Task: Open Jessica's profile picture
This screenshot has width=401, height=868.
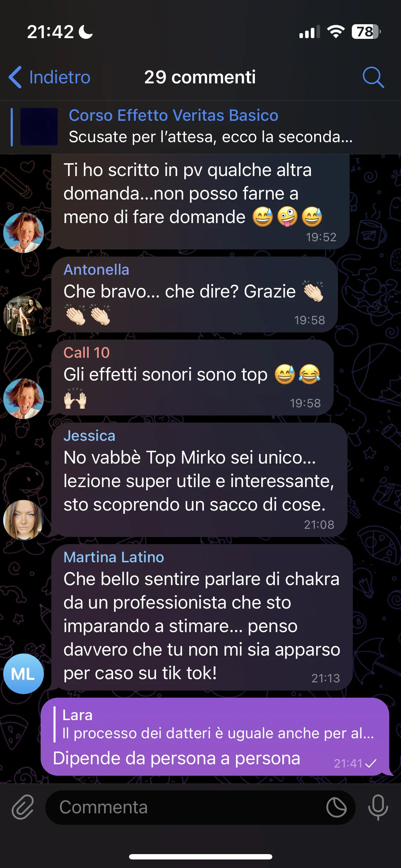Action: pyautogui.click(x=24, y=520)
